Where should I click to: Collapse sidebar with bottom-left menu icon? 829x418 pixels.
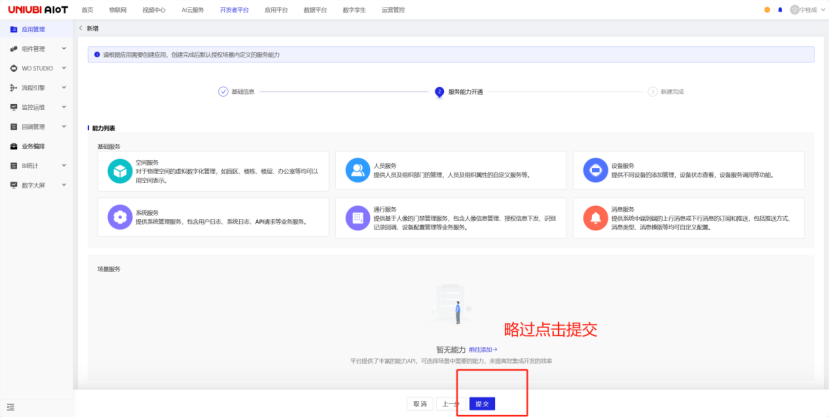[11, 406]
